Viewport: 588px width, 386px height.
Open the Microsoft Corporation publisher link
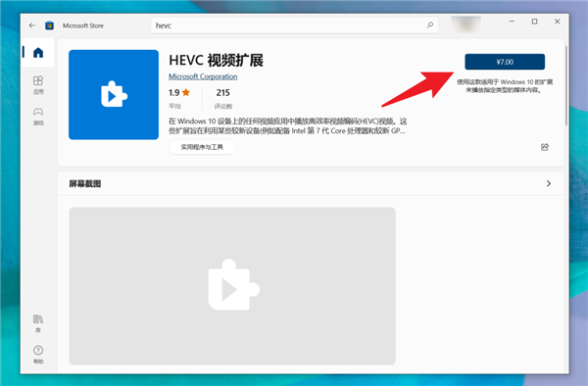(203, 76)
